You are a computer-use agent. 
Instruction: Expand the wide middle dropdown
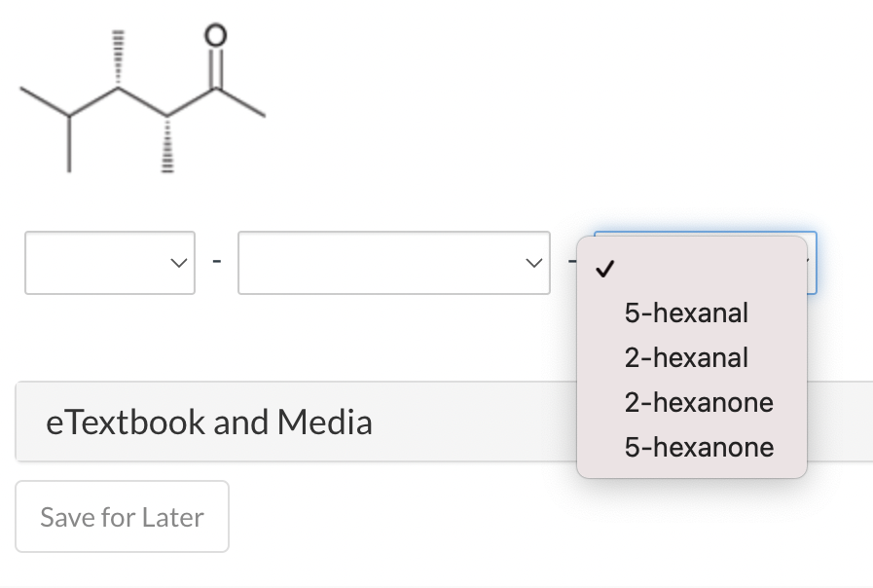(393, 261)
